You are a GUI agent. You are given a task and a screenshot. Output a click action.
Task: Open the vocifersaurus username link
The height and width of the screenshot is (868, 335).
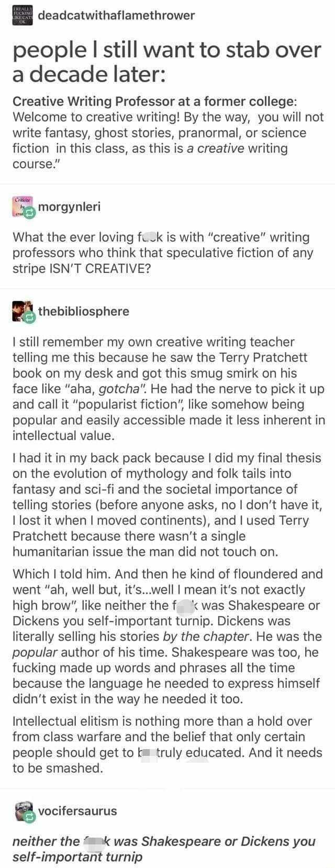77,811
